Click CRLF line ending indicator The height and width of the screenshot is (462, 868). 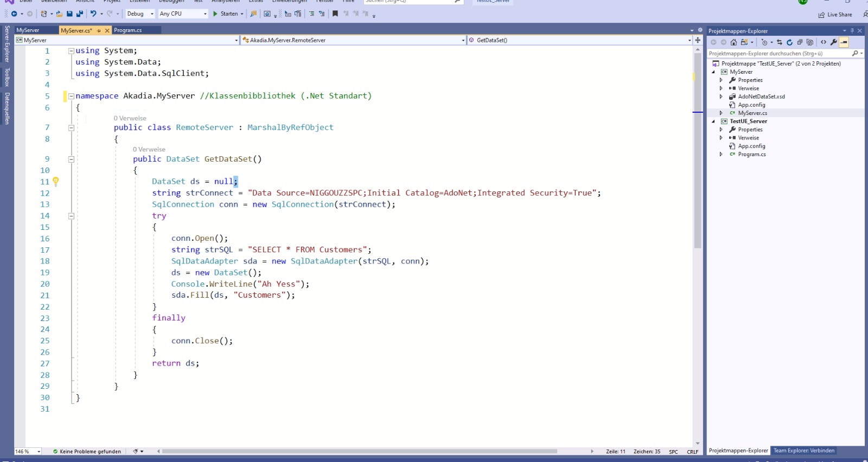693,452
